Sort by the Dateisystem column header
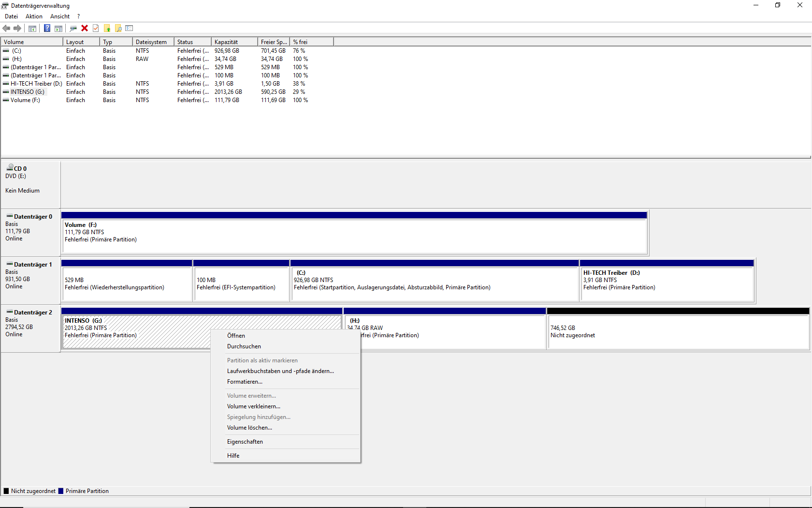812x508 pixels. tap(153, 42)
